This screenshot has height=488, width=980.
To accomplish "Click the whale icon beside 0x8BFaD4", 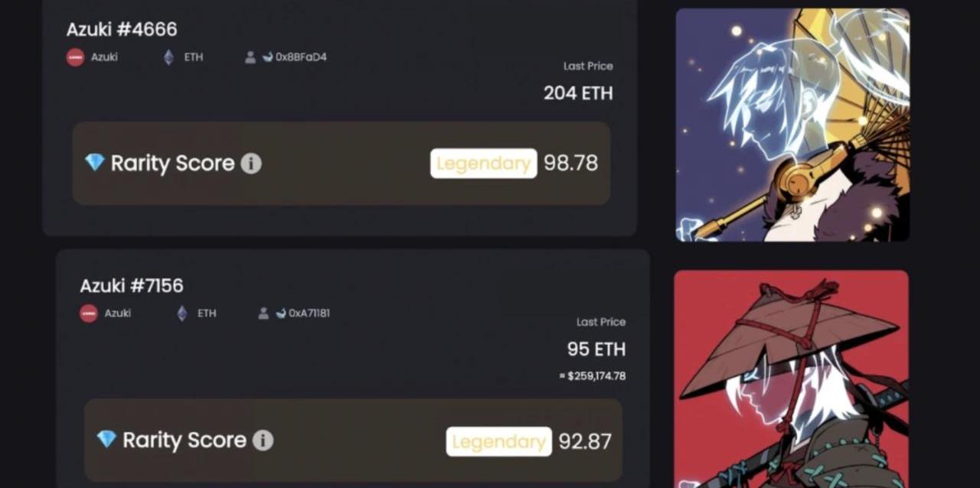I will (267, 57).
